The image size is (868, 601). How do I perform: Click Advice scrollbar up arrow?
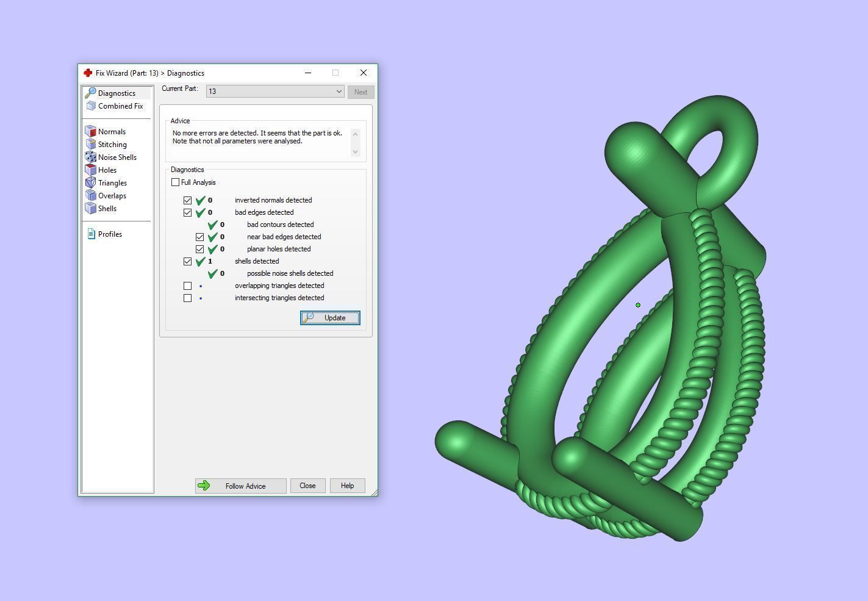tap(356, 134)
